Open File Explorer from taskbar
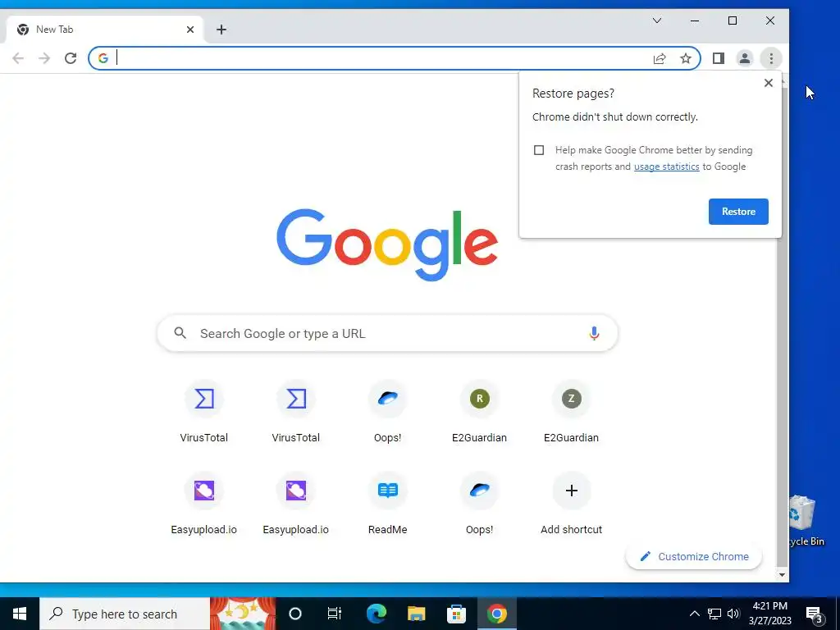Viewport: 840px width, 630px height. pos(416,614)
